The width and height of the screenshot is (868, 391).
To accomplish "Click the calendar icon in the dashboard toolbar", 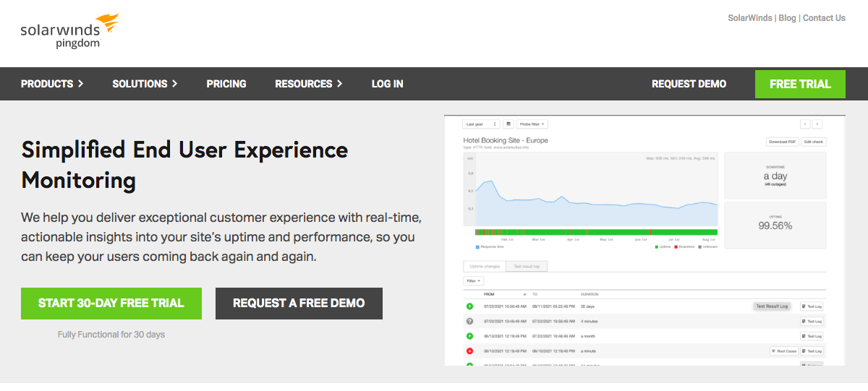I will click(x=508, y=124).
